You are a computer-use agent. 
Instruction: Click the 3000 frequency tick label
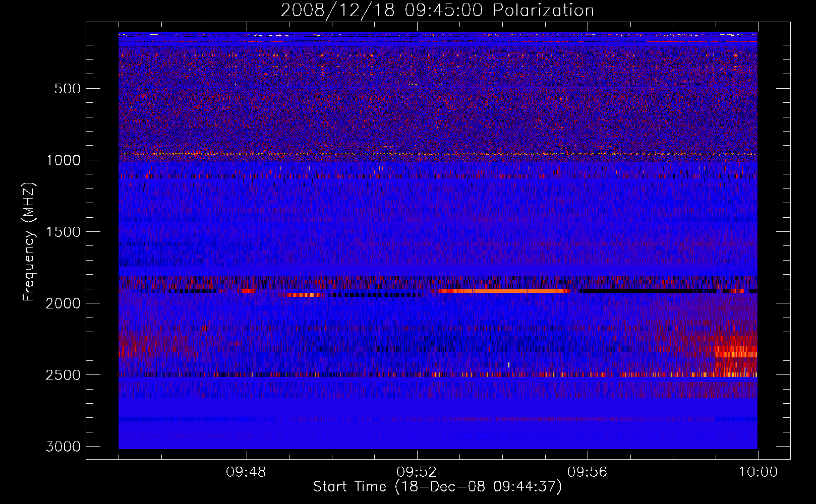coord(63,447)
